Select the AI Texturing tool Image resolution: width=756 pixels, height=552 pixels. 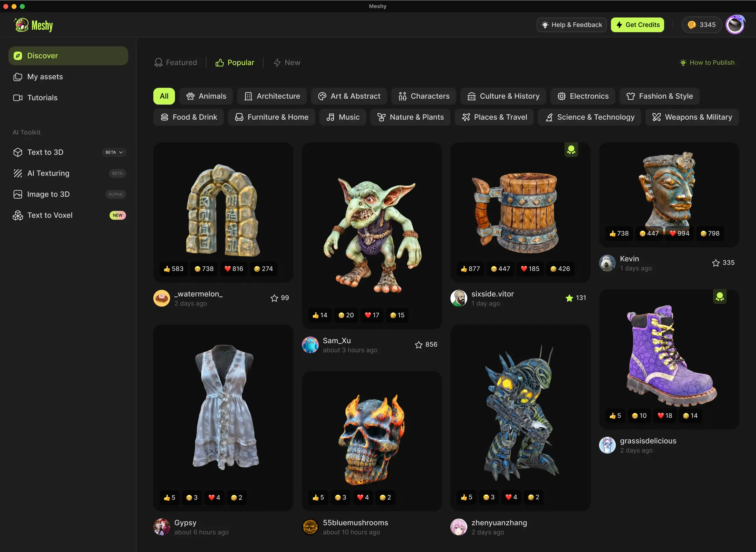48,173
